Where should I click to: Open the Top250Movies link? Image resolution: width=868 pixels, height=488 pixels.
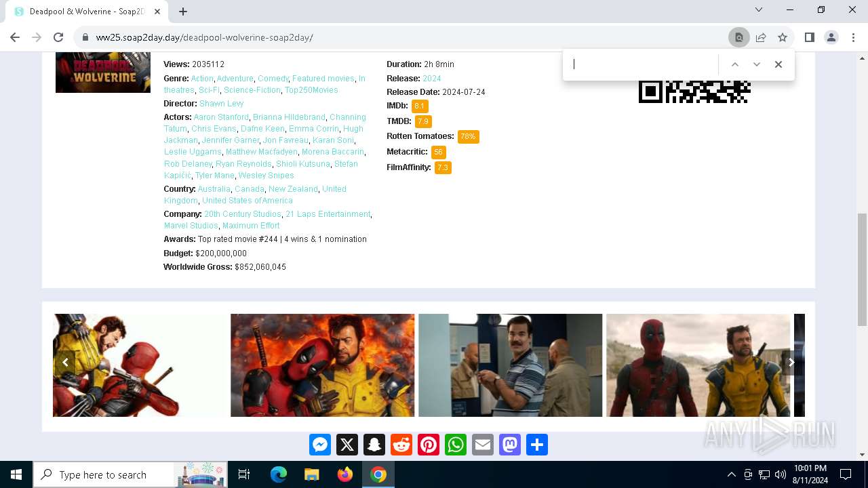point(311,90)
